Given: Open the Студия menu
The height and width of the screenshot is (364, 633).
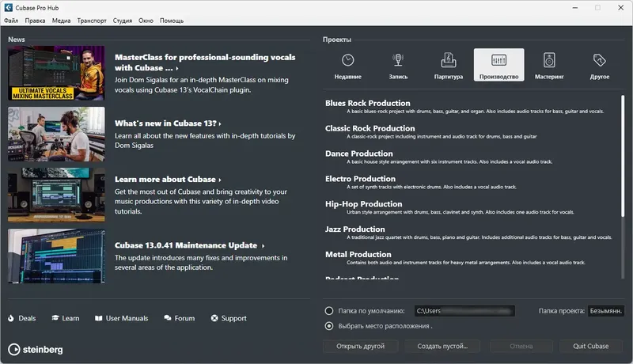Looking at the screenshot, I should coord(122,21).
